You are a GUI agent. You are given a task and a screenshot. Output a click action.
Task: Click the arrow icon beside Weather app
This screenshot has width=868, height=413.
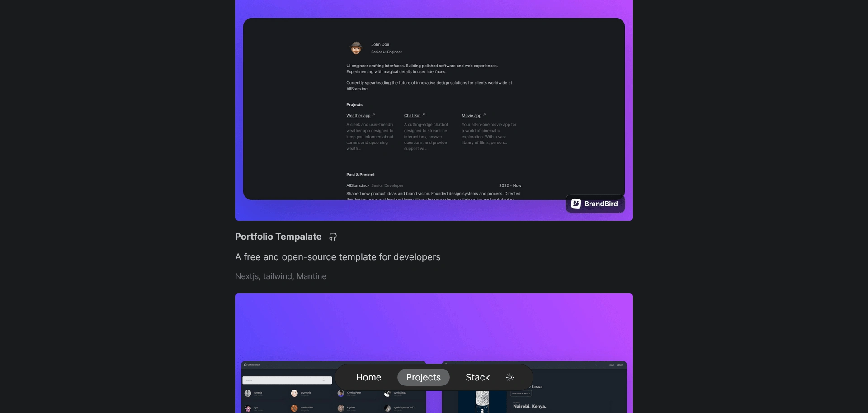pyautogui.click(x=373, y=115)
